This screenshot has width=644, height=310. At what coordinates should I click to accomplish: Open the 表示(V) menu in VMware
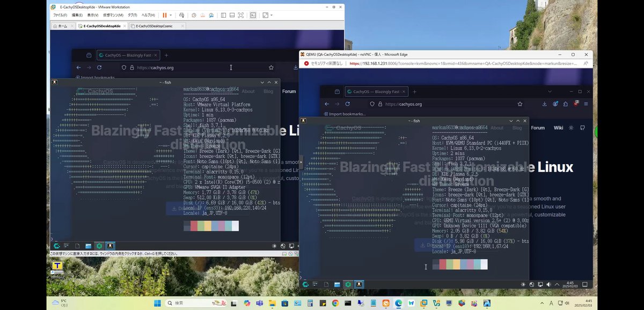[93, 15]
